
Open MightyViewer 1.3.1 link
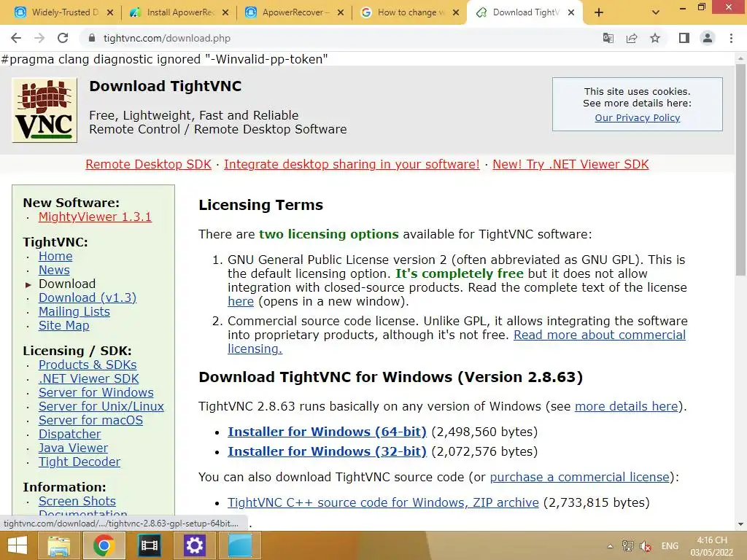[x=95, y=217]
